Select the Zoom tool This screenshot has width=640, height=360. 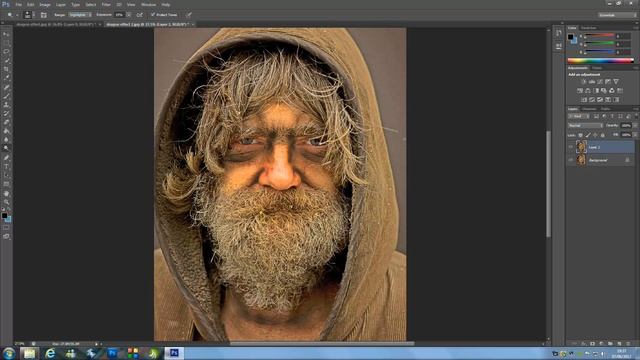tap(6, 202)
